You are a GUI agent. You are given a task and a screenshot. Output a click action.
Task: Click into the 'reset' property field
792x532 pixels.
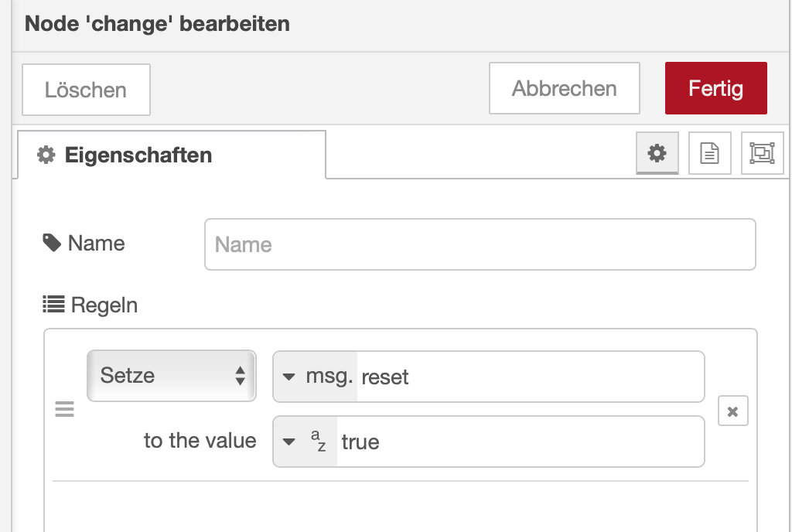pyautogui.click(x=530, y=377)
